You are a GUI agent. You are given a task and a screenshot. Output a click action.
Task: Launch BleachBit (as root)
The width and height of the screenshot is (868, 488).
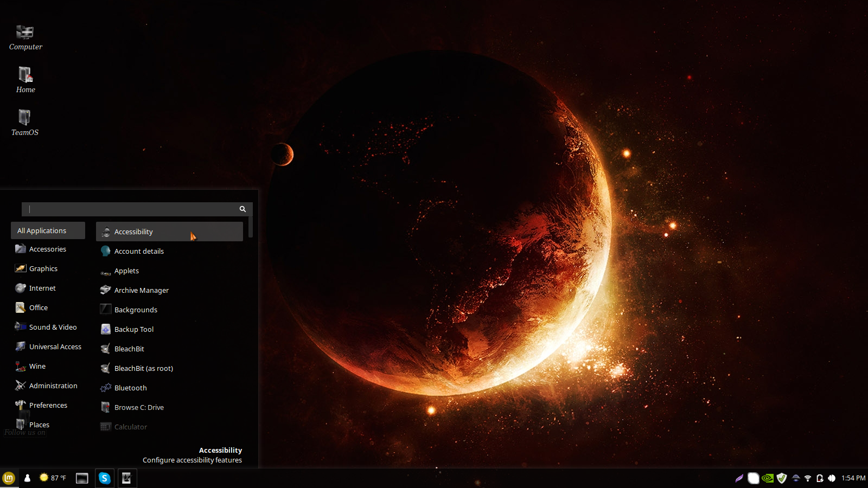point(169,368)
